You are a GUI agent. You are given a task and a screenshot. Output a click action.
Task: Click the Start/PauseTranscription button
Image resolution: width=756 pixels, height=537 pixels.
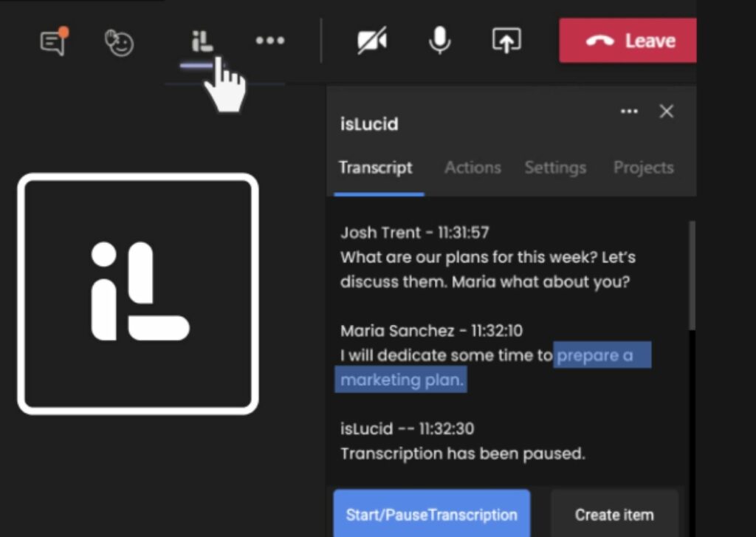click(x=432, y=514)
